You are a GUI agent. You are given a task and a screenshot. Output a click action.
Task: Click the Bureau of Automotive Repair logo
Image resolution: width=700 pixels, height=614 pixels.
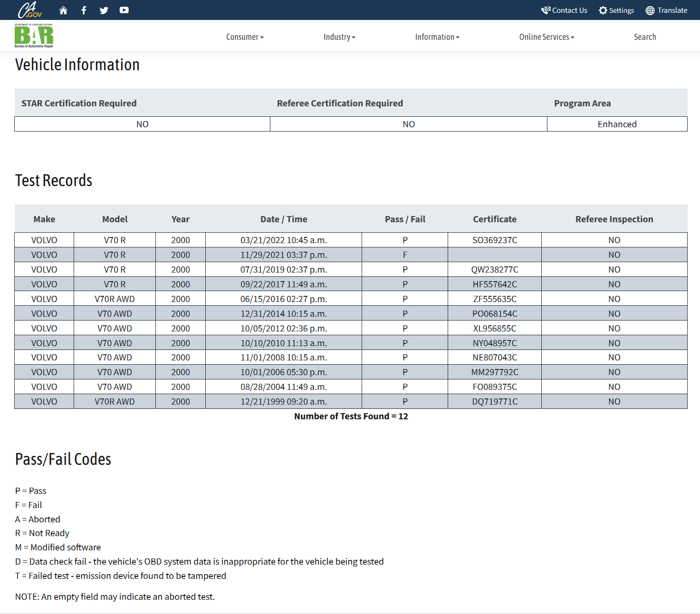point(34,36)
